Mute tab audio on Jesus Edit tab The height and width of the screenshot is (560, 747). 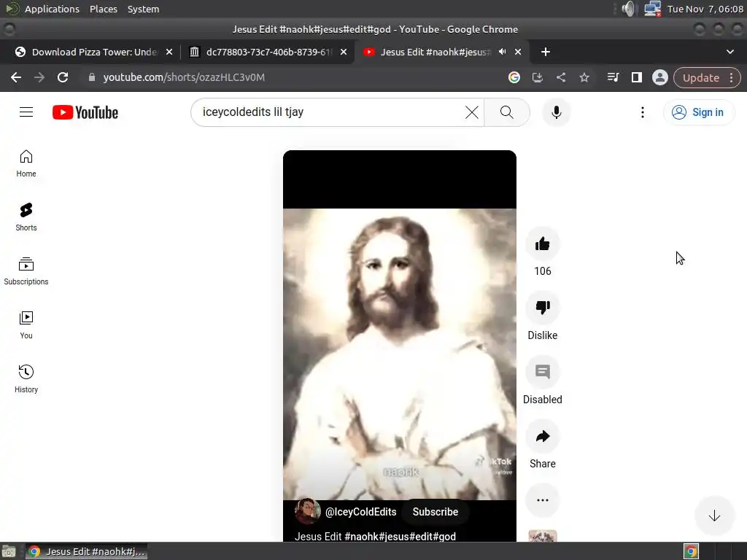[x=502, y=52]
